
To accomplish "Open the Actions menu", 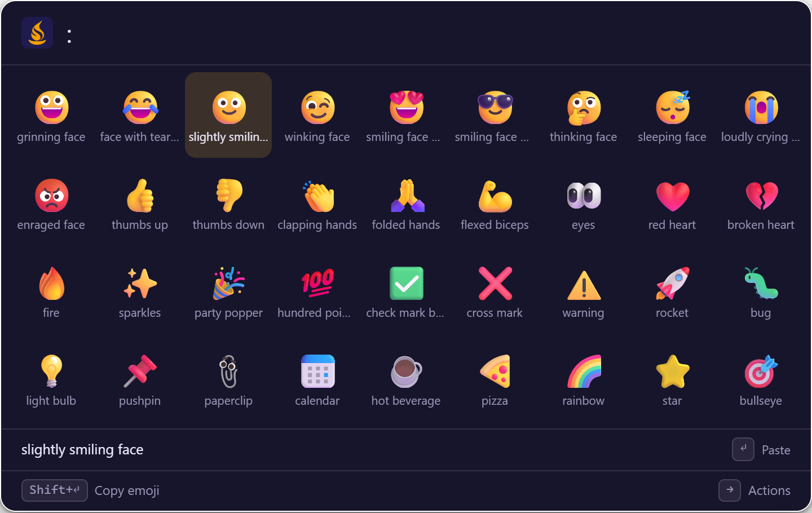I will click(x=754, y=490).
